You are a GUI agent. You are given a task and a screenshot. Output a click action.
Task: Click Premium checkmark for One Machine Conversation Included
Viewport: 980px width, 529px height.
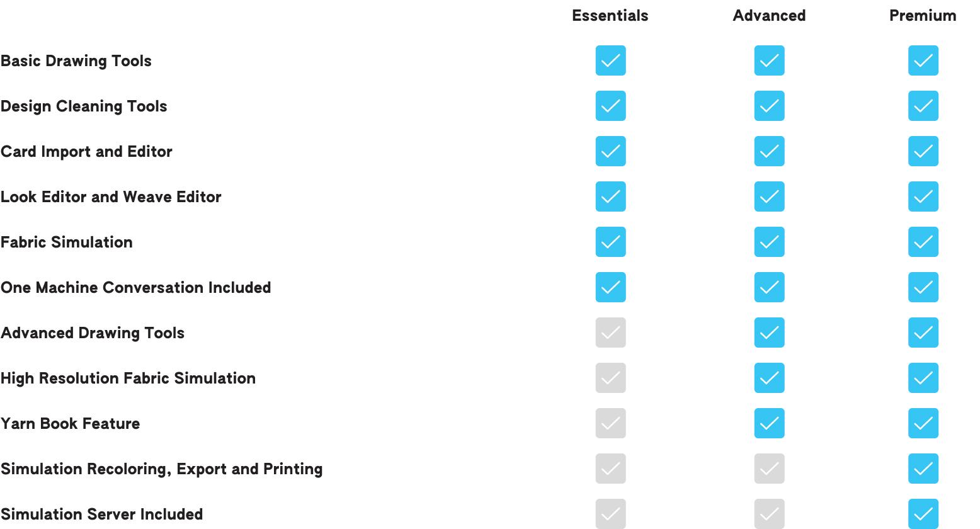[923, 287]
